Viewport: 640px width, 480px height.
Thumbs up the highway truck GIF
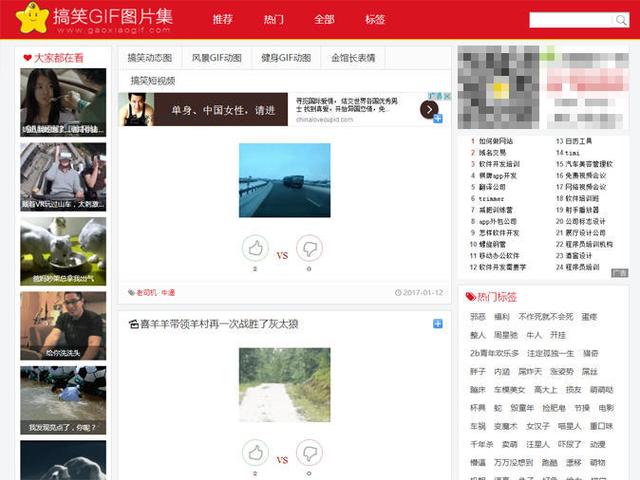[255, 248]
